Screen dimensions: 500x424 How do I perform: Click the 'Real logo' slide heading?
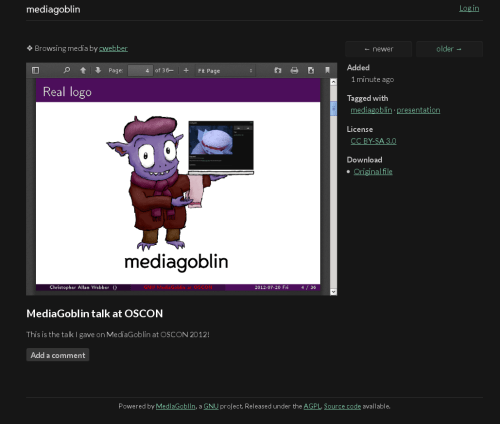click(67, 92)
